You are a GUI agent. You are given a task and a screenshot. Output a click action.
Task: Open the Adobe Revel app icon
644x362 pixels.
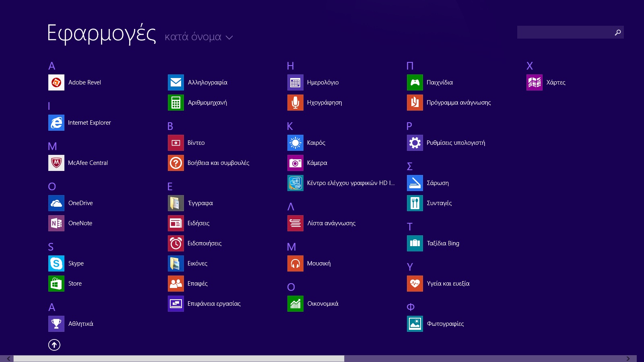tap(56, 82)
